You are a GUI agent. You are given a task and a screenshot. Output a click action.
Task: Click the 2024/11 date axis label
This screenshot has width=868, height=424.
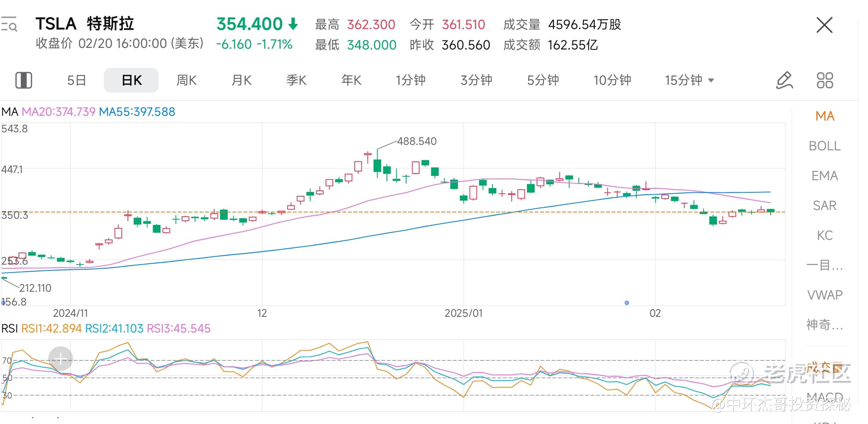(x=71, y=313)
